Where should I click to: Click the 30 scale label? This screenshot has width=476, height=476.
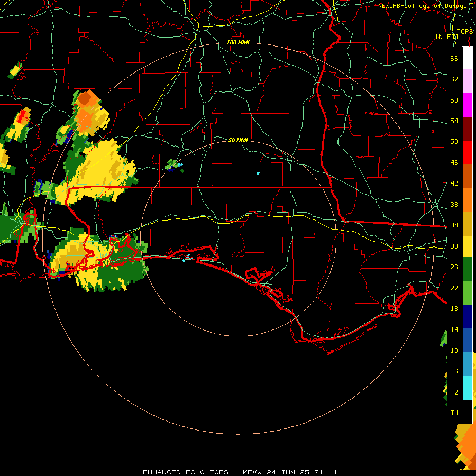point(454,246)
